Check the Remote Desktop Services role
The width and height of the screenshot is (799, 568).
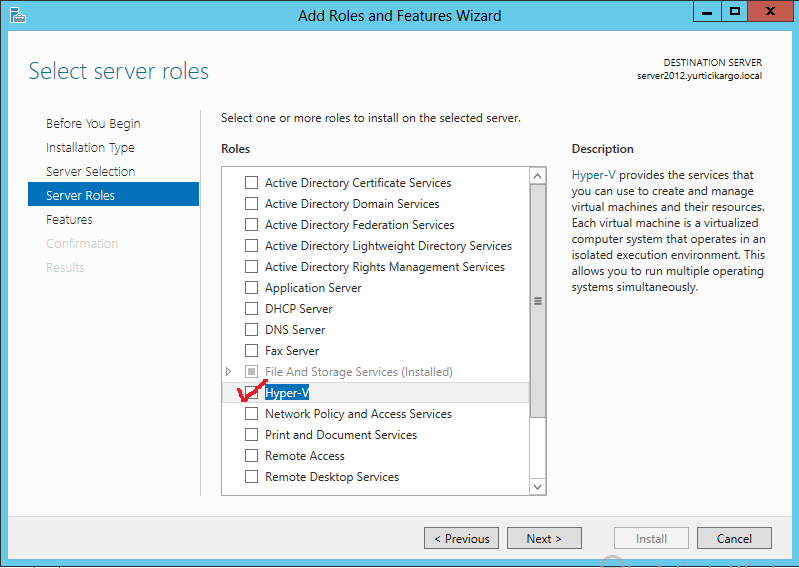(x=251, y=477)
